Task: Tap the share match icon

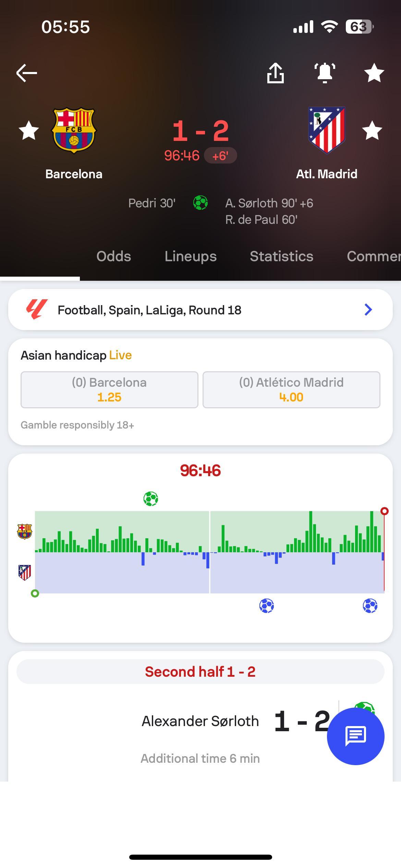Action: point(276,73)
